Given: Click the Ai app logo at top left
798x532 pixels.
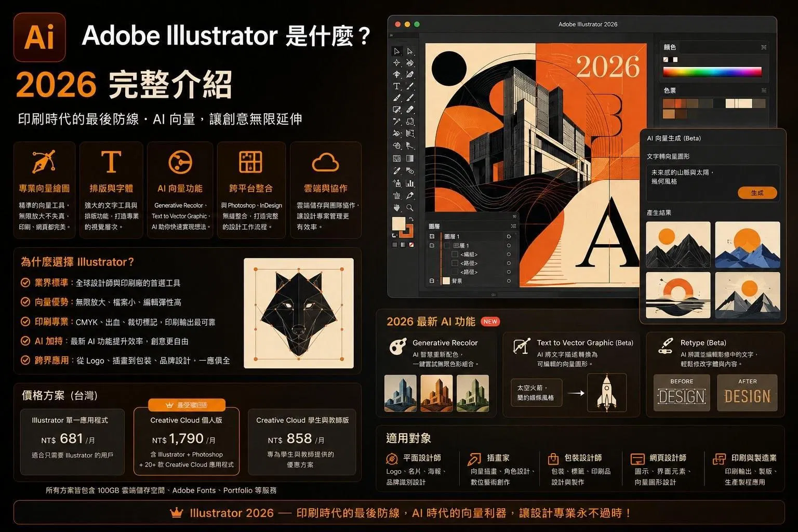Looking at the screenshot, I should pyautogui.click(x=39, y=37).
